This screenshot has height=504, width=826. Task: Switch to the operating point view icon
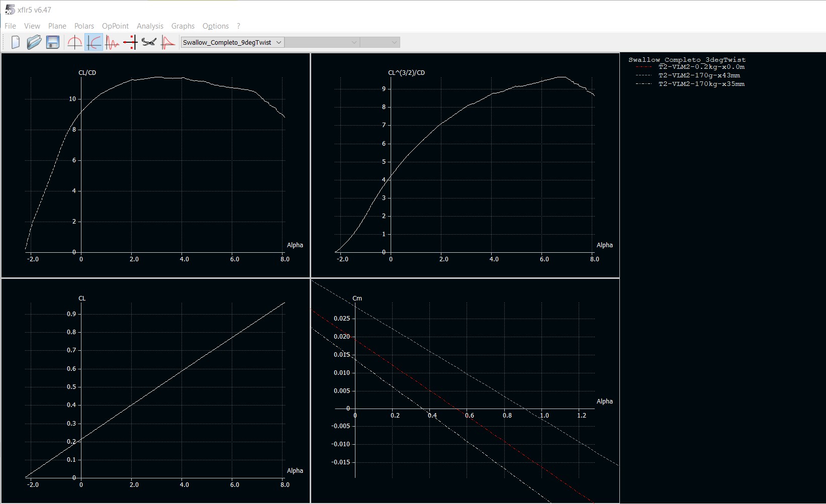point(74,43)
